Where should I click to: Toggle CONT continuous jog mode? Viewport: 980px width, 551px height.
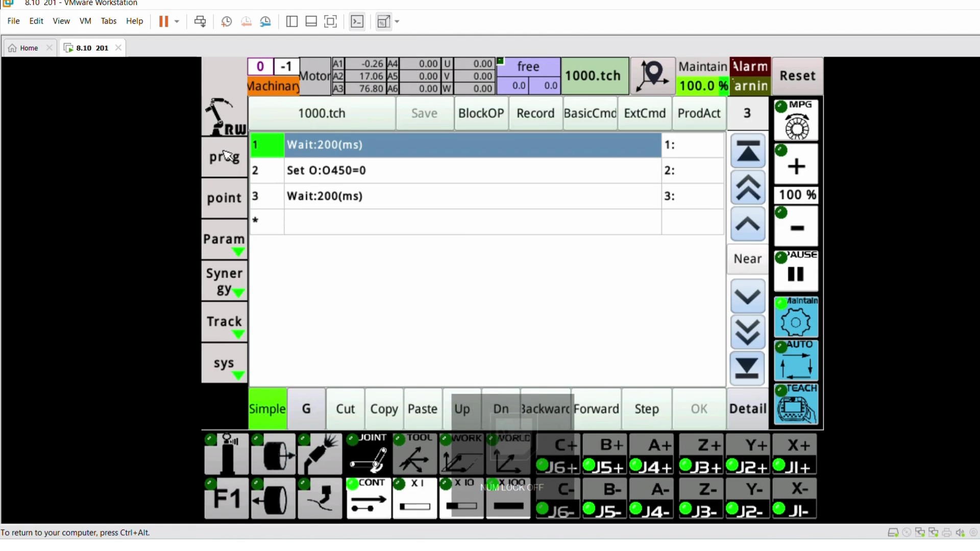(x=369, y=498)
